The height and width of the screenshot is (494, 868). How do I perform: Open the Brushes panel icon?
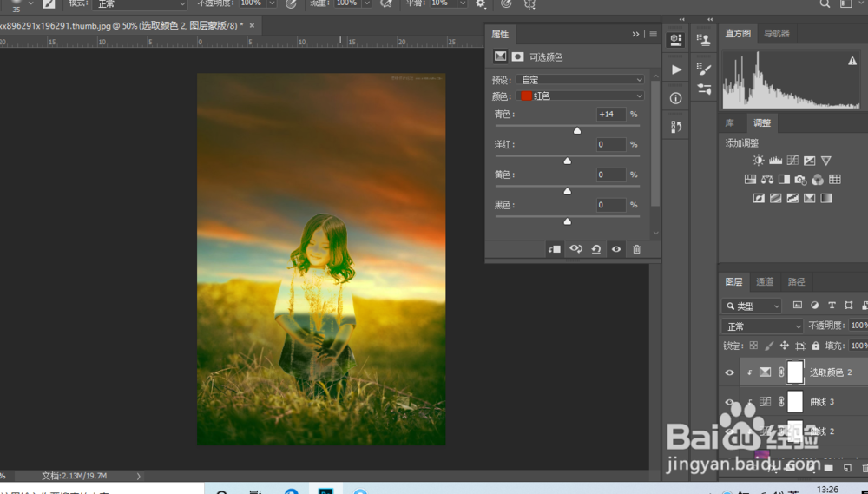click(x=704, y=89)
